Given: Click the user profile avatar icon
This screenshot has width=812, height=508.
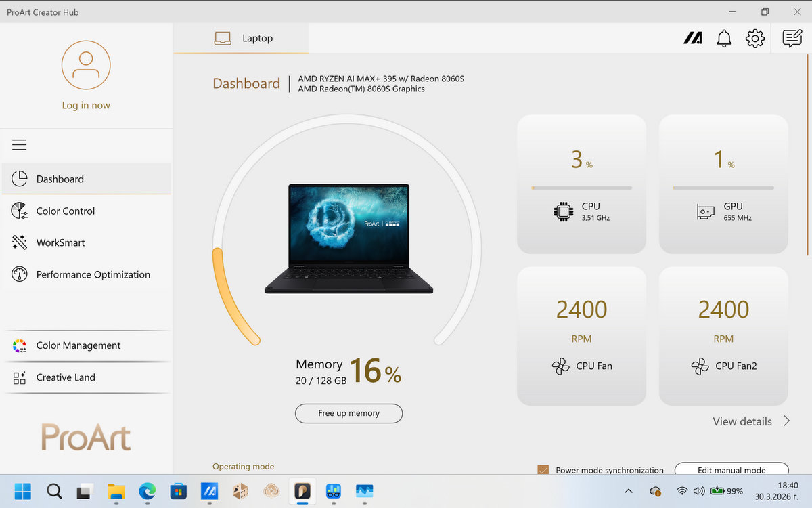Looking at the screenshot, I should point(86,65).
